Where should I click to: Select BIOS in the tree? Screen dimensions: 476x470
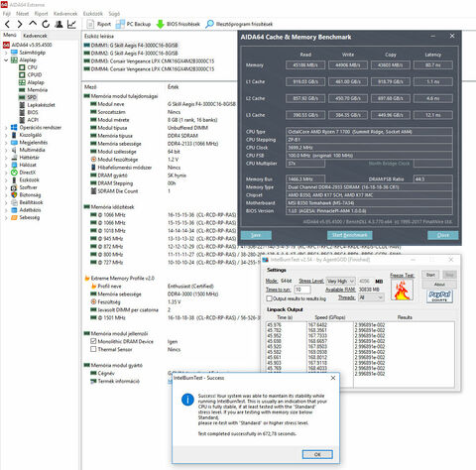29,112
